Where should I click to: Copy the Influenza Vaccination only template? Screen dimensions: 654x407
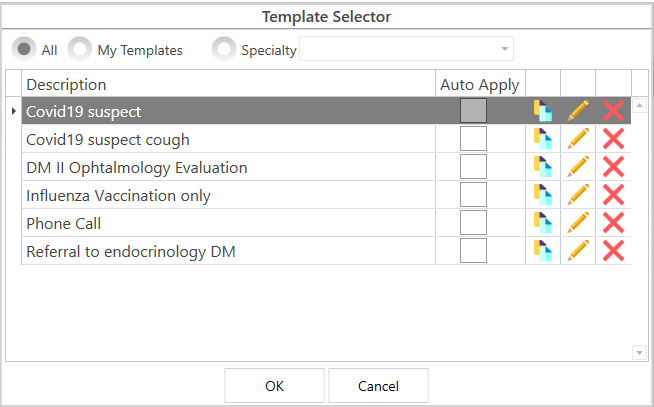coord(543,195)
